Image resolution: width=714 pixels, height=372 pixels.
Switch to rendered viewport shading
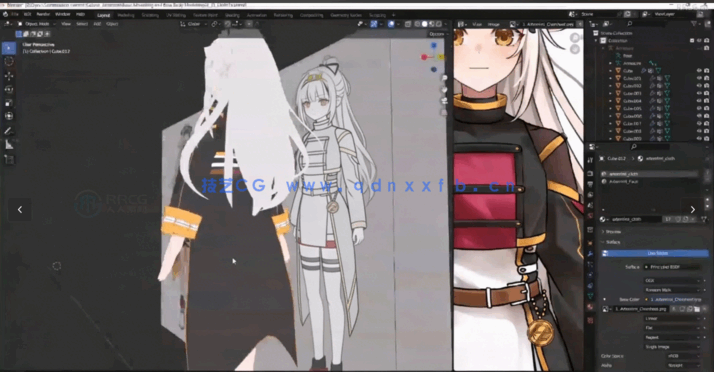(439, 24)
